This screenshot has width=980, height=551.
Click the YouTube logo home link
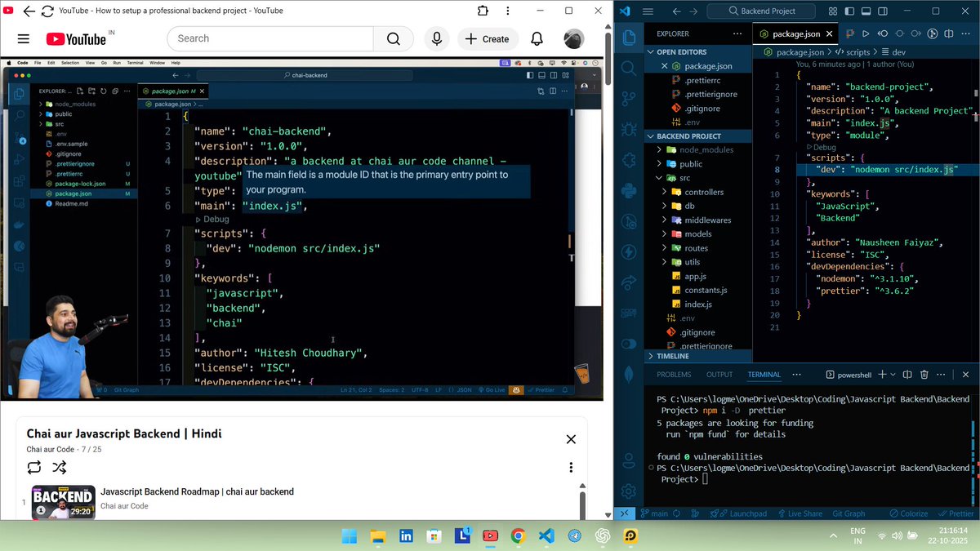pos(76,38)
